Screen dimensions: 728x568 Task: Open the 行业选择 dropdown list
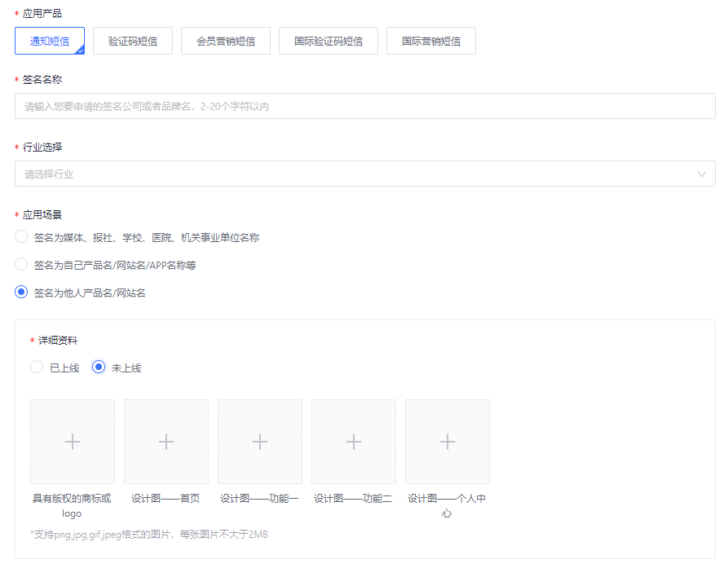point(359,174)
